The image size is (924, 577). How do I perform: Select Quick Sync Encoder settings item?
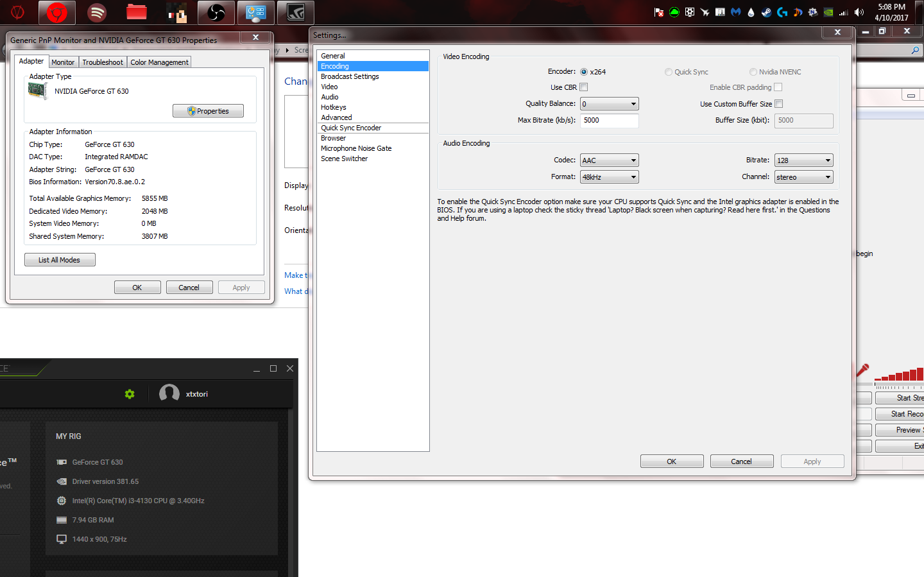tap(373, 128)
